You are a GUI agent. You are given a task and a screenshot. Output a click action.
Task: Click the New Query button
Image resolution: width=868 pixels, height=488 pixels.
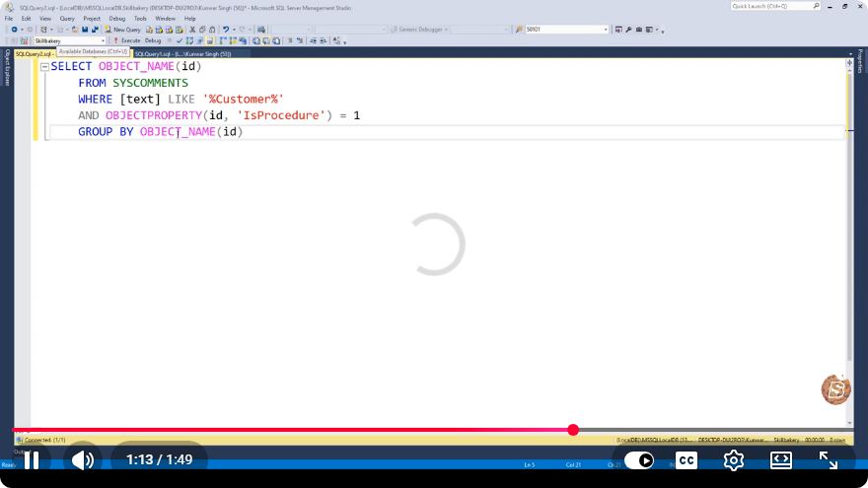pyautogui.click(x=122, y=30)
